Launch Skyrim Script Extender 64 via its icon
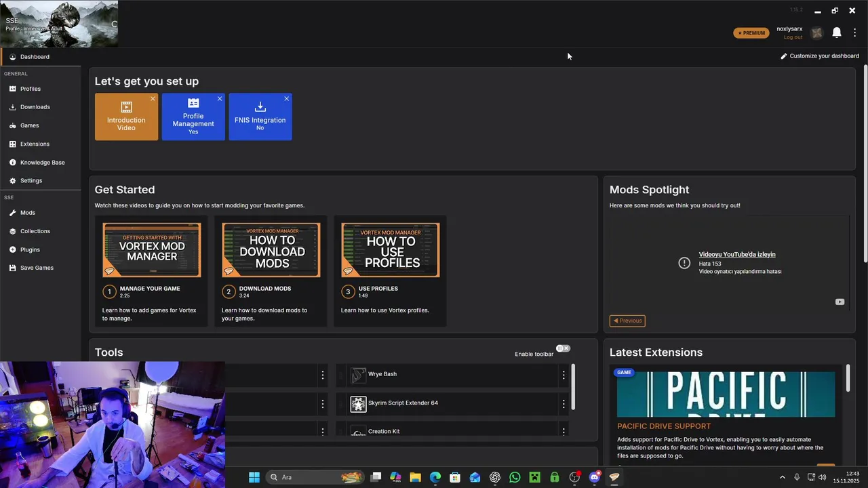Screen dimensions: 868x488 coord(358,403)
